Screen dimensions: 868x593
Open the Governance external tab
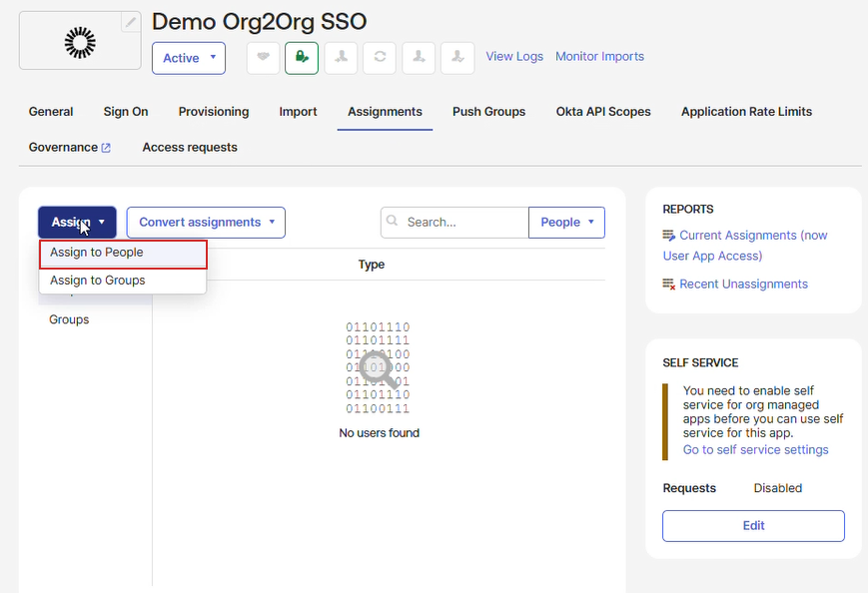pyautogui.click(x=70, y=148)
